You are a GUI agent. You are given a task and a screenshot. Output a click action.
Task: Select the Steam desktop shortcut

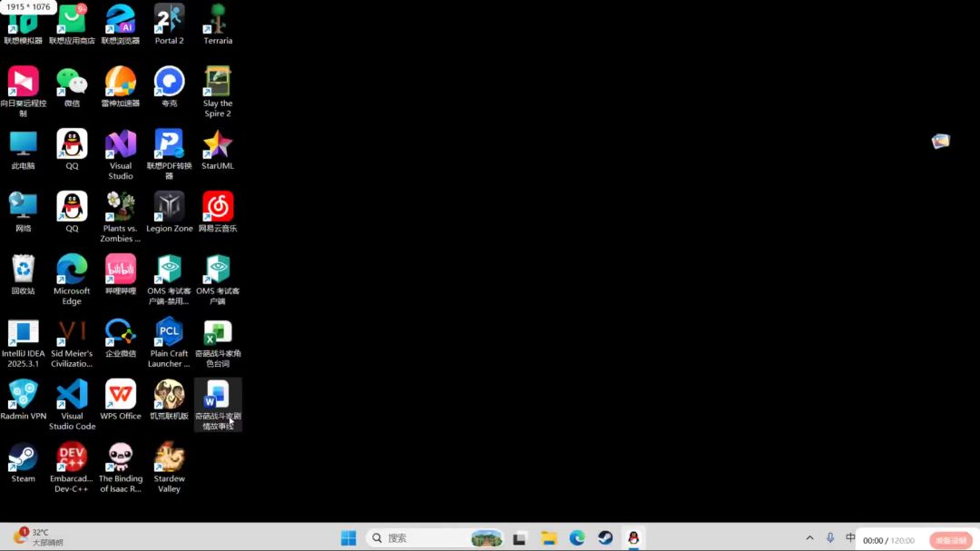point(23,462)
